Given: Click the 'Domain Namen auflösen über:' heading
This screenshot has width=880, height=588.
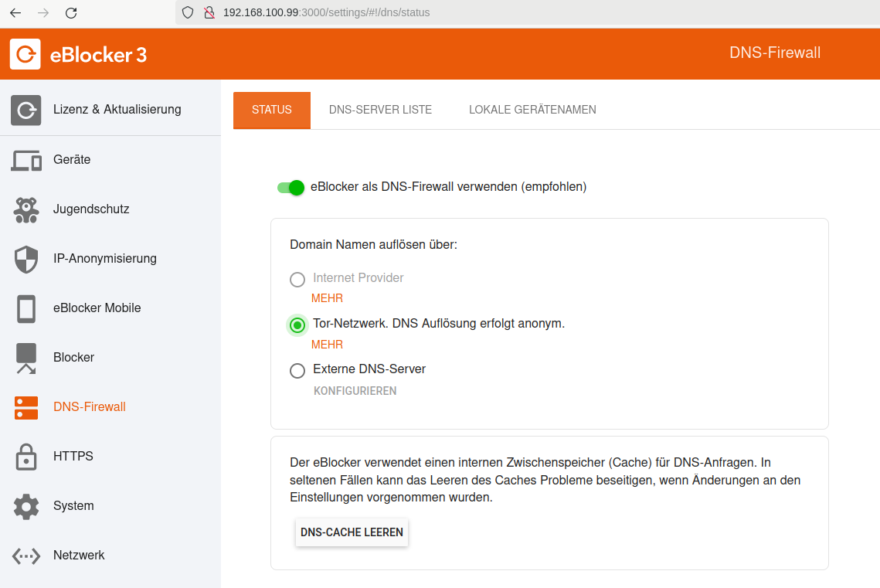Looking at the screenshot, I should click(x=373, y=245).
